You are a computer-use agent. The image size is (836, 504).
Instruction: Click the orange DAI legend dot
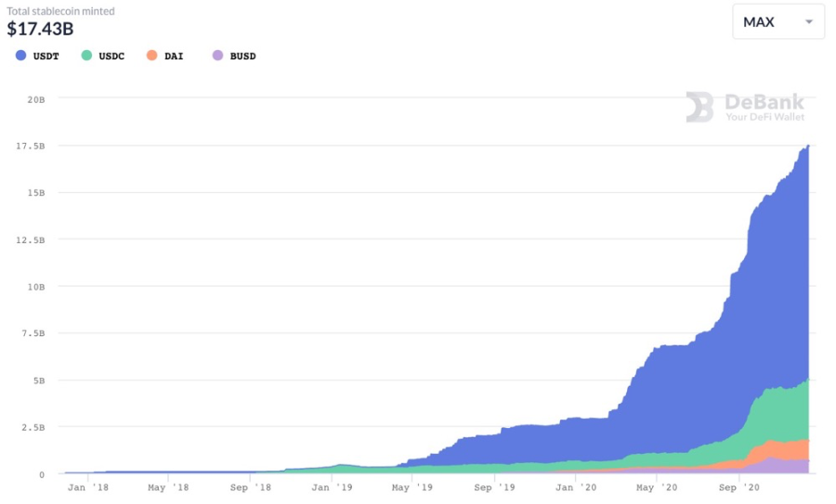coord(151,56)
